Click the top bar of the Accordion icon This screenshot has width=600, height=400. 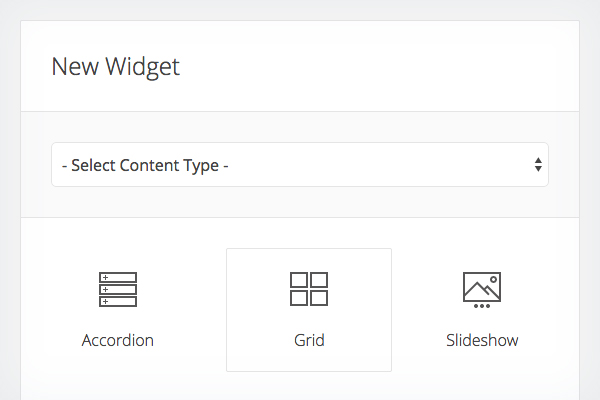click(118, 277)
